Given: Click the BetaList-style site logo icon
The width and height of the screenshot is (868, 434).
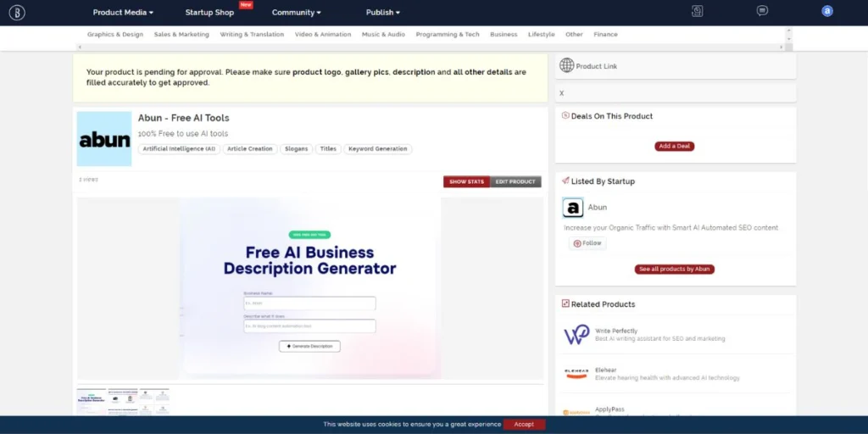Looking at the screenshot, I should [x=17, y=12].
